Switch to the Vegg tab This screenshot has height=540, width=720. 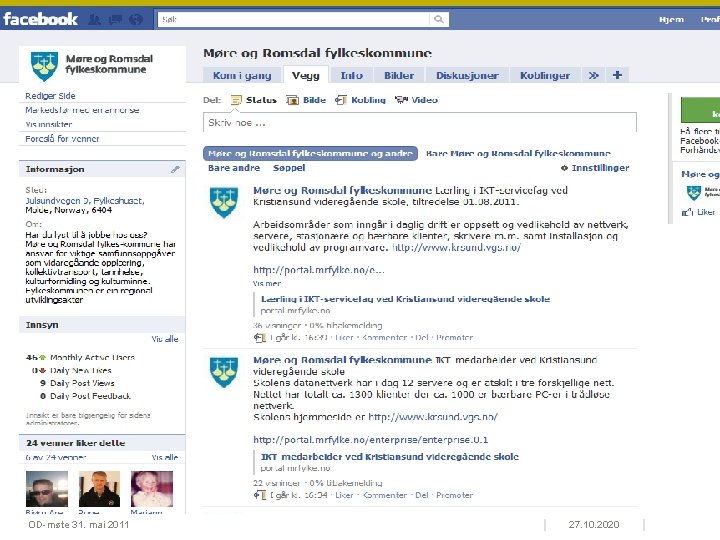(x=305, y=75)
